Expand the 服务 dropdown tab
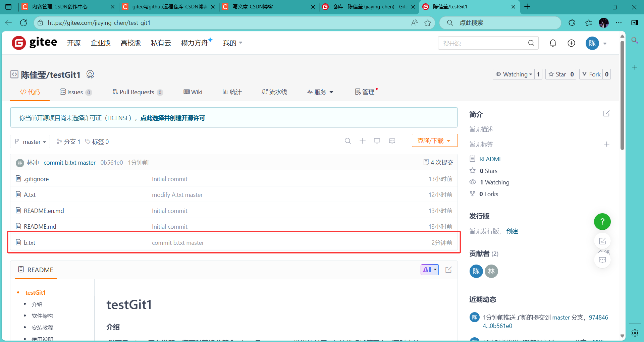644x342 pixels. [320, 92]
